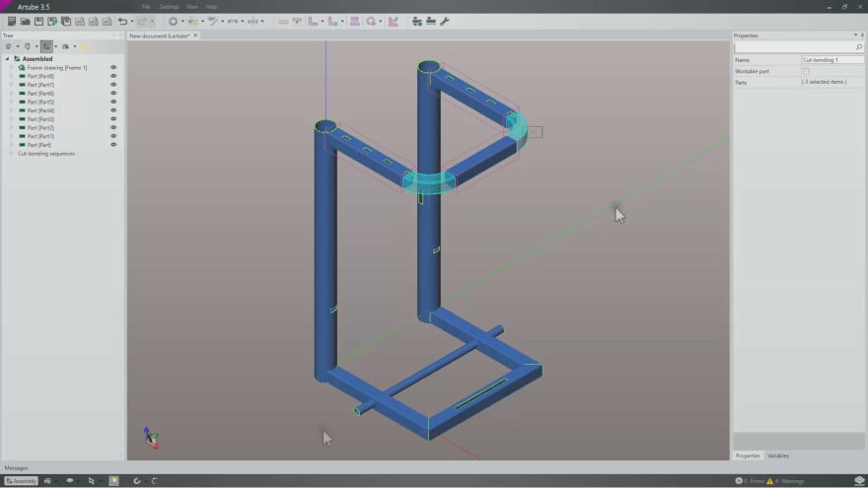Viewport: 868px width, 488px height.
Task: Click the search magnifier in Properties panel
Action: 859,47
